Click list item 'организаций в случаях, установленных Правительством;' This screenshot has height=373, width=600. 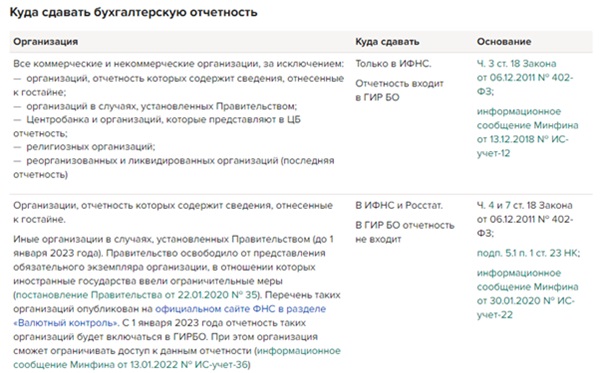(155, 106)
